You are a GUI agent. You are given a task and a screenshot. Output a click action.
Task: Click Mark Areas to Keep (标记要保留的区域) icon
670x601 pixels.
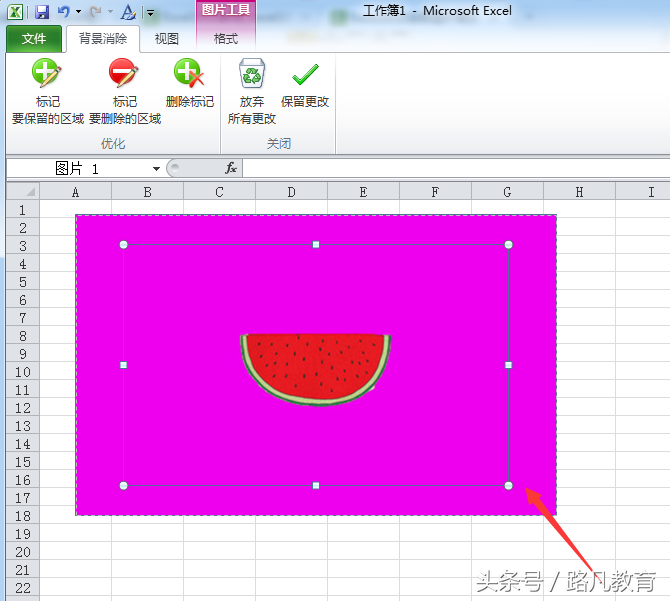[x=47, y=73]
